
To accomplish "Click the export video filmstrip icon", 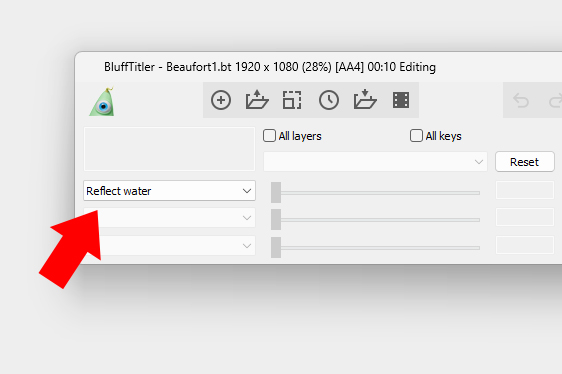I will click(x=401, y=100).
